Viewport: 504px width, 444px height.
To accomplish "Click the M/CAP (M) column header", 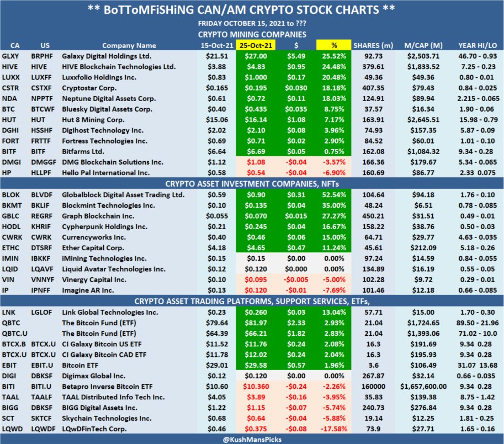I will tap(423, 46).
